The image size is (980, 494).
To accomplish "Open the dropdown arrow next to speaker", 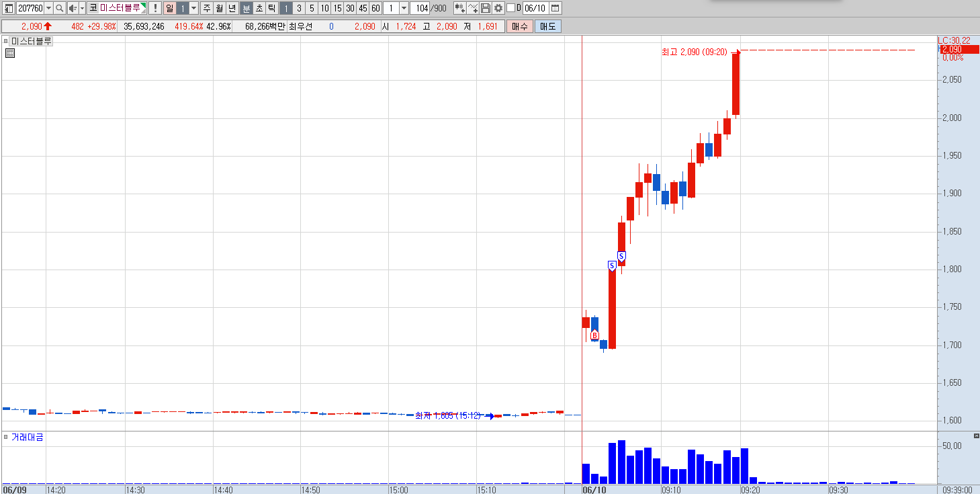I will click(x=82, y=8).
